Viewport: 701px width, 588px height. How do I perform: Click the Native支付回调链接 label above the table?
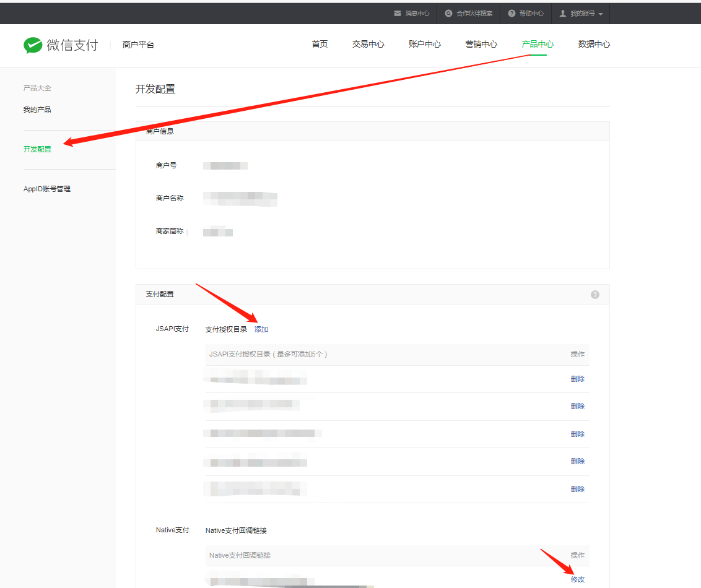(x=236, y=530)
